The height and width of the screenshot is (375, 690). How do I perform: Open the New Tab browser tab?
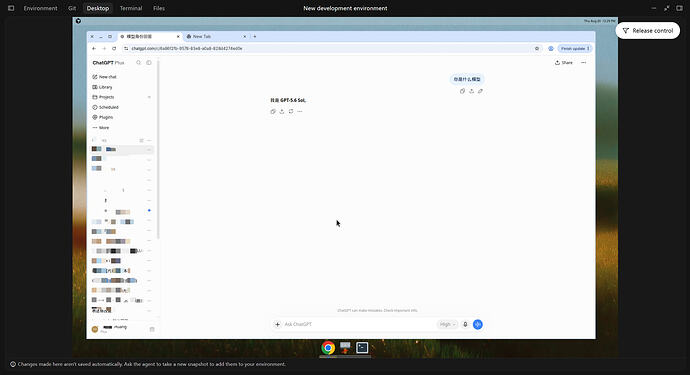click(216, 37)
